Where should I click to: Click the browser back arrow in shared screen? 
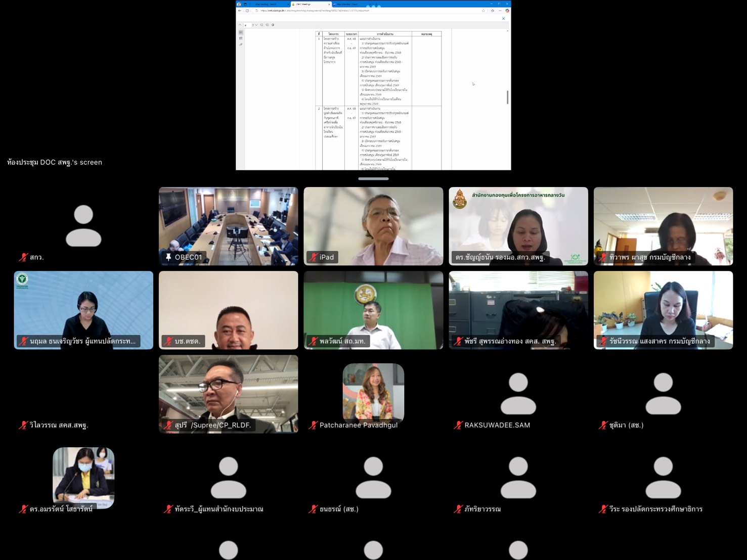tap(240, 11)
